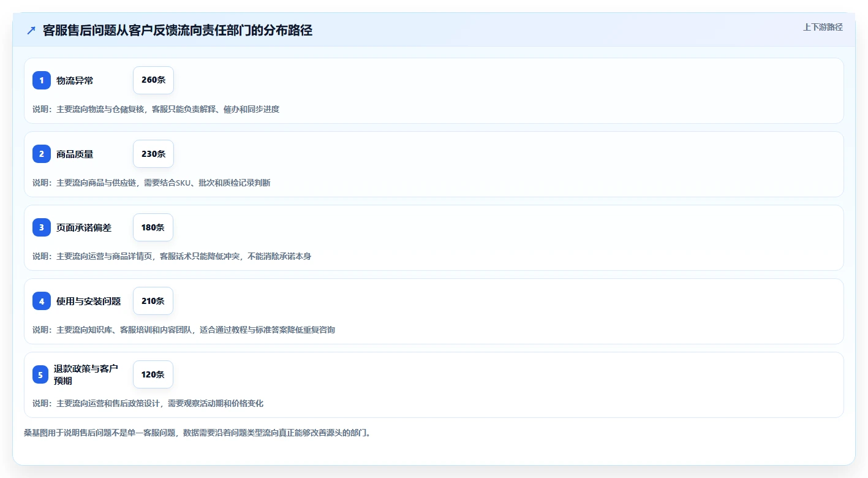
Task: Select number badge 2 for 商品质量
Action: pos(42,154)
